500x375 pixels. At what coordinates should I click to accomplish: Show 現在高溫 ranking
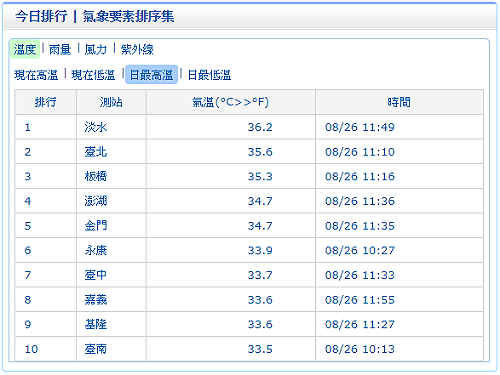coord(36,75)
